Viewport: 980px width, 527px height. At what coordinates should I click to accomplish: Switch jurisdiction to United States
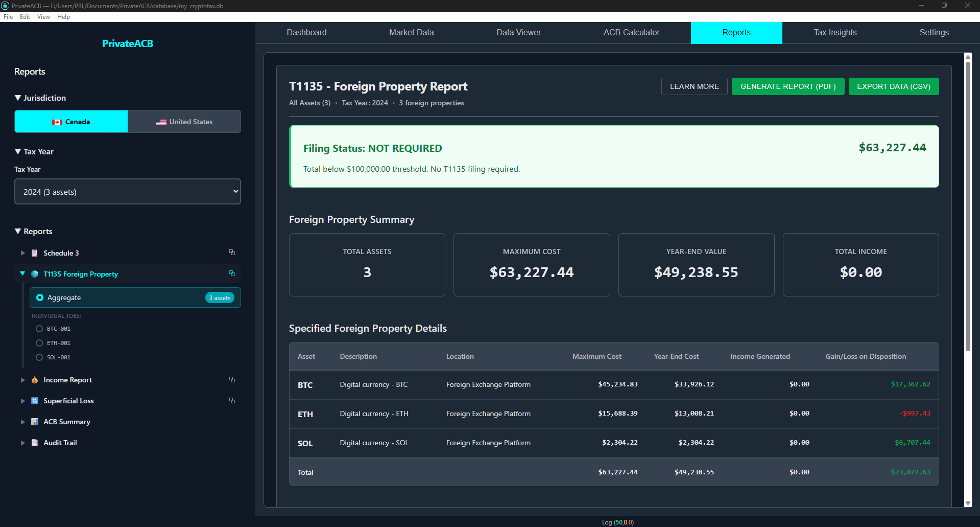point(184,122)
